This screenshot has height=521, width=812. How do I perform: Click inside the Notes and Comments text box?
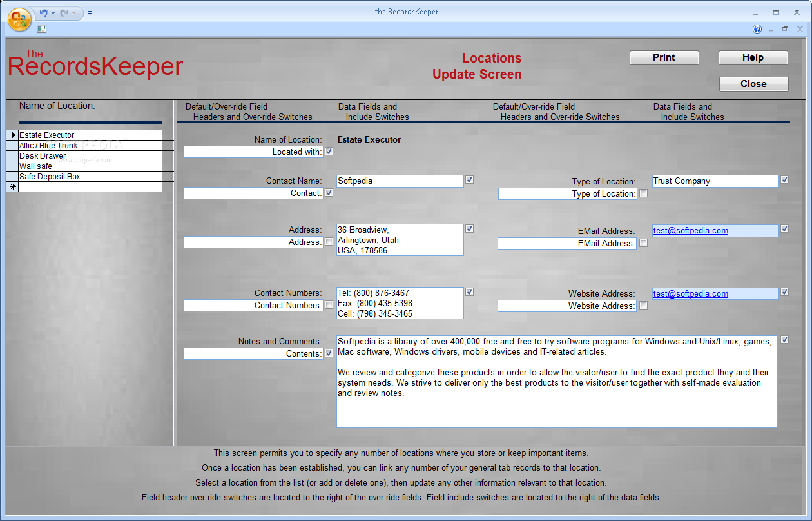coord(557,380)
